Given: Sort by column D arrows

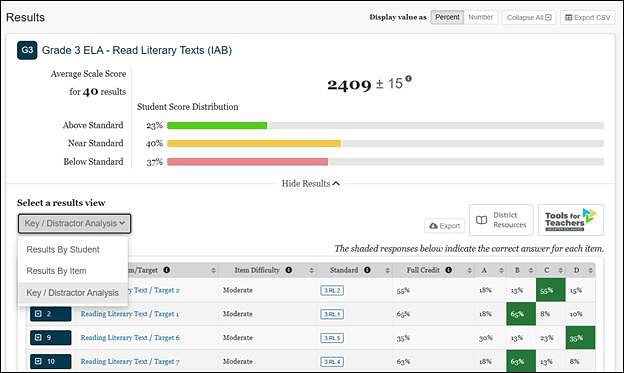Looking at the screenshot, I should coord(591,270).
